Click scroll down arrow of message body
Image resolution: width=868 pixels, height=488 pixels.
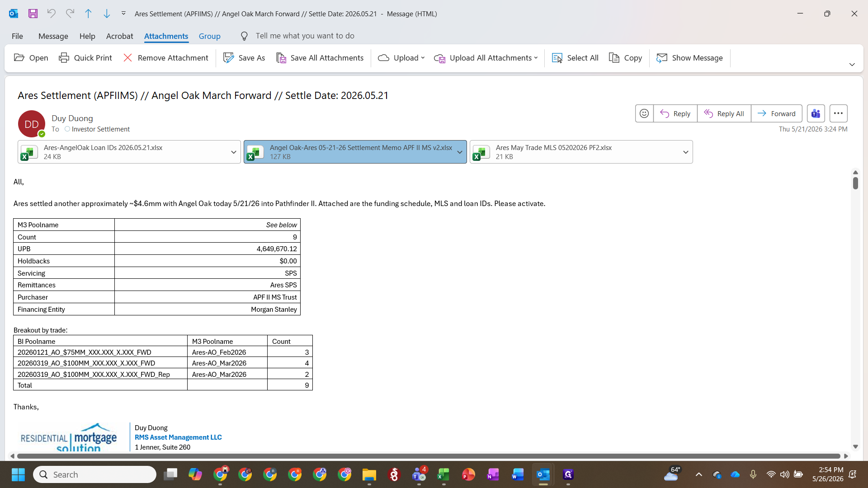coord(855,446)
